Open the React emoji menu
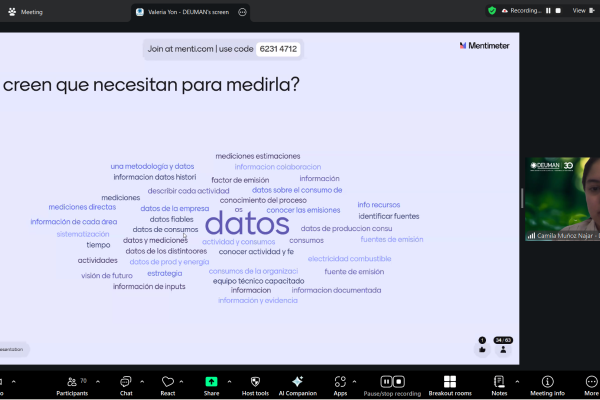 coord(168,386)
